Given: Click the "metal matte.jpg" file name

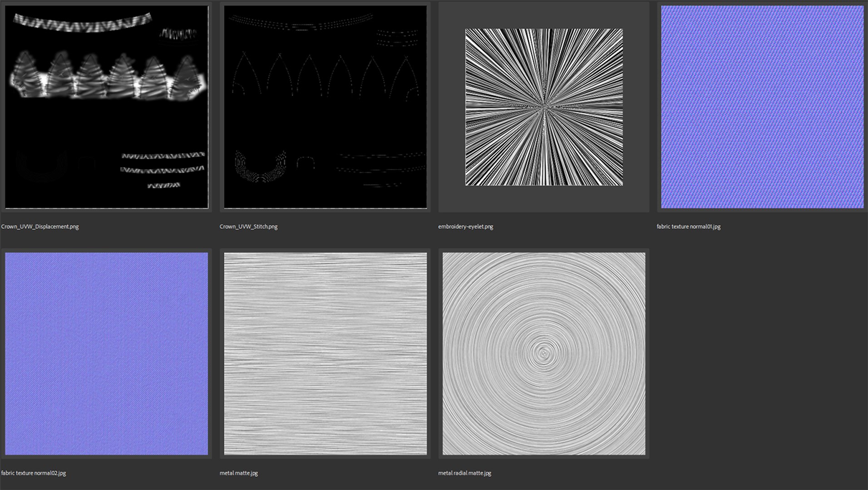Looking at the screenshot, I should point(239,473).
